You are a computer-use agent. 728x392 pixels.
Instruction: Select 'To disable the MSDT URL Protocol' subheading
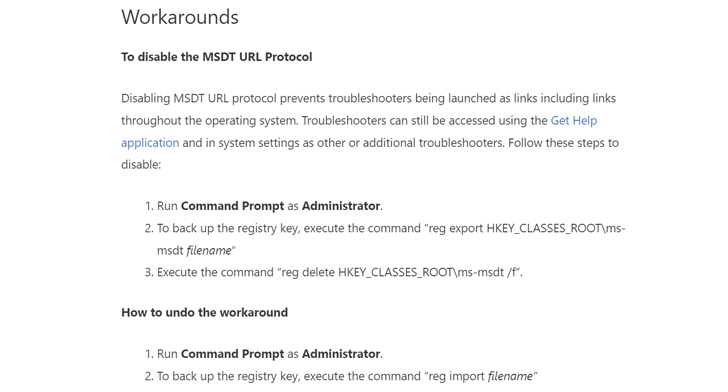click(x=216, y=57)
